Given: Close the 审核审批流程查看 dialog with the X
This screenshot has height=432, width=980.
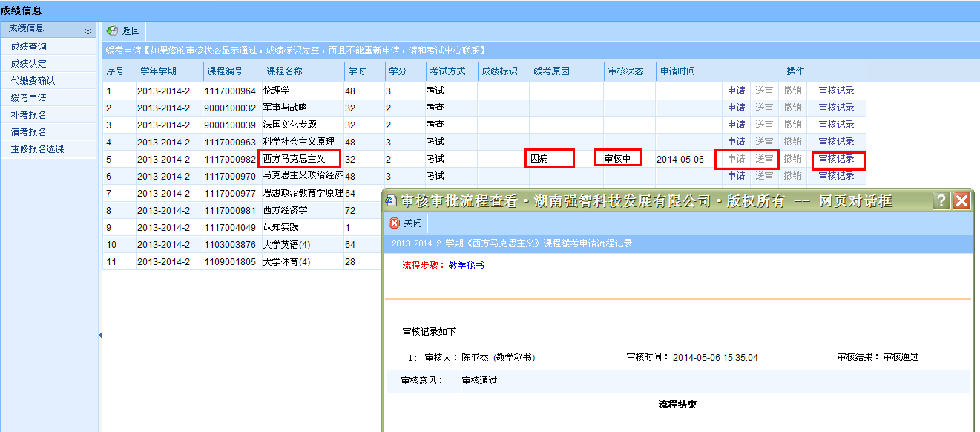Looking at the screenshot, I should pos(962,200).
